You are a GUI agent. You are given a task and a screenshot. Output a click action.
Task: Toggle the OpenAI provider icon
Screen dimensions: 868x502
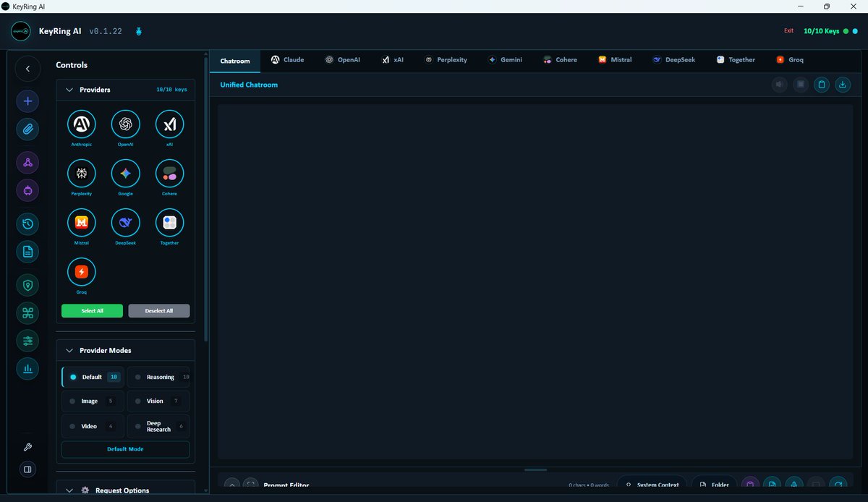[126, 124]
